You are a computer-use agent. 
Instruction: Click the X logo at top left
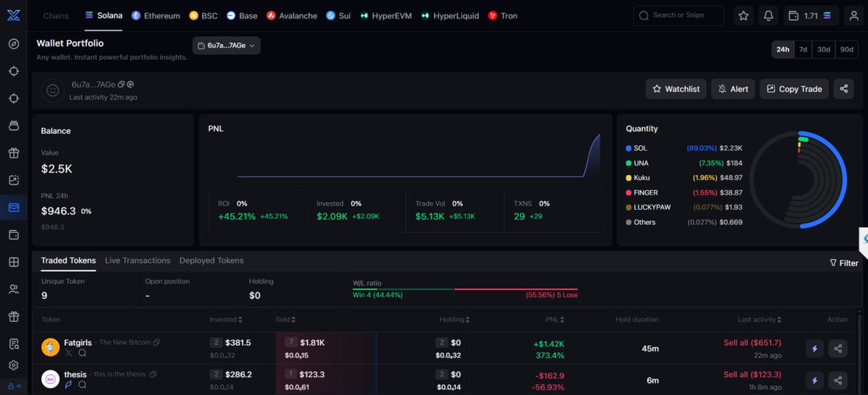tap(14, 15)
